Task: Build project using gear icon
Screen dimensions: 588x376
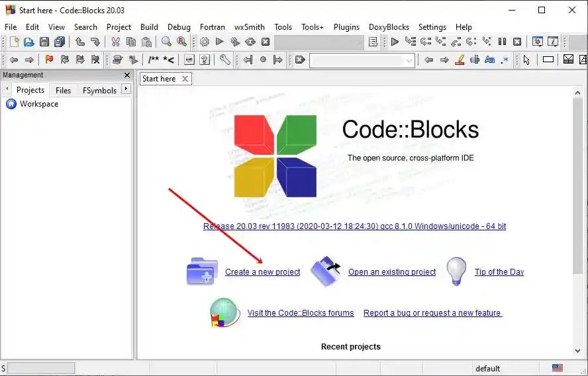Action: pyautogui.click(x=205, y=42)
